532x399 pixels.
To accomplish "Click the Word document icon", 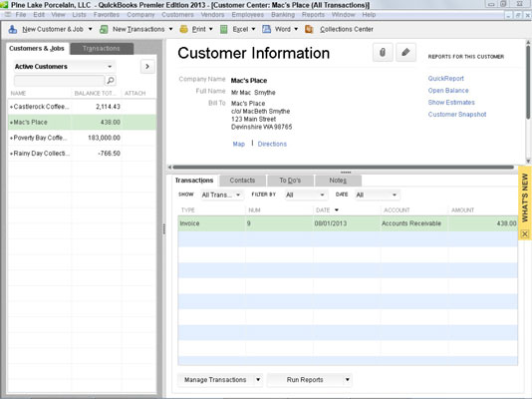I will 267,29.
